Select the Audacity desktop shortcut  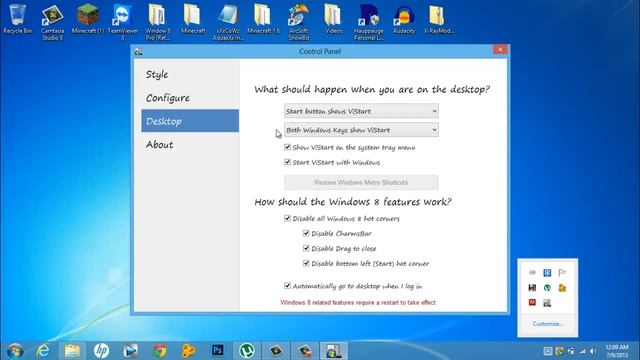point(404,19)
